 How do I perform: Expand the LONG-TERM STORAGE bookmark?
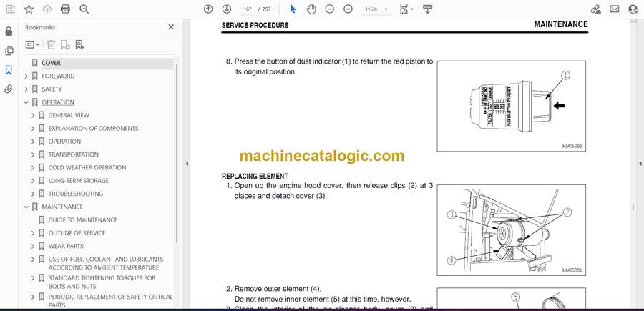click(x=33, y=181)
